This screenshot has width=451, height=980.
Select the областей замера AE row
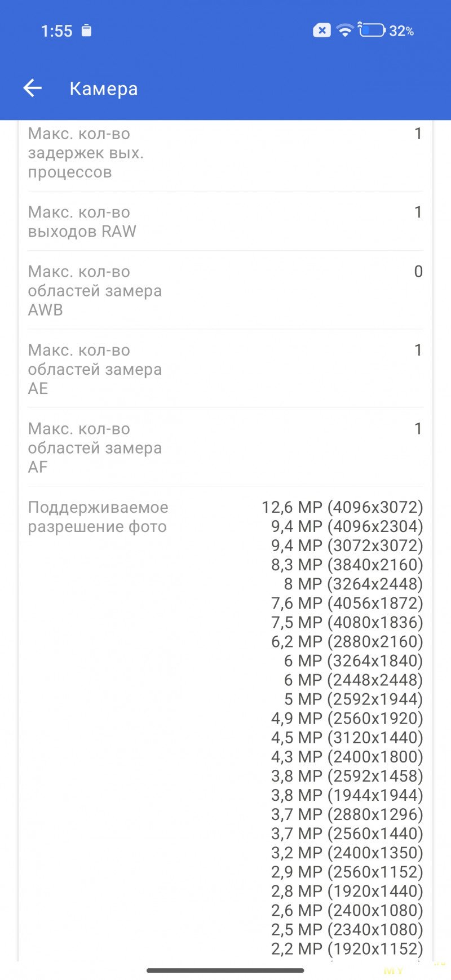225,369
